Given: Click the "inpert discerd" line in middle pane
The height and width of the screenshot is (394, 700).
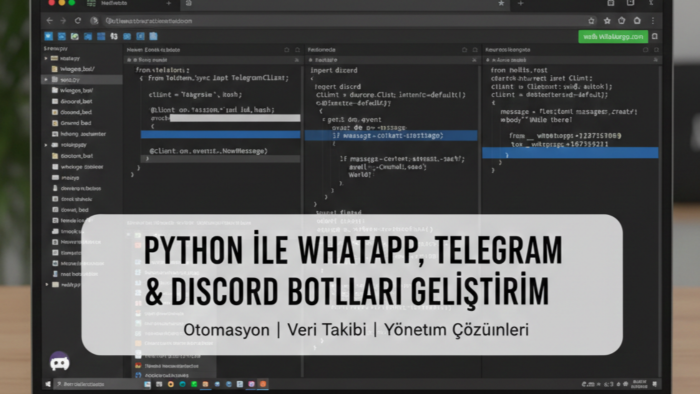Looking at the screenshot, I should click(334, 70).
